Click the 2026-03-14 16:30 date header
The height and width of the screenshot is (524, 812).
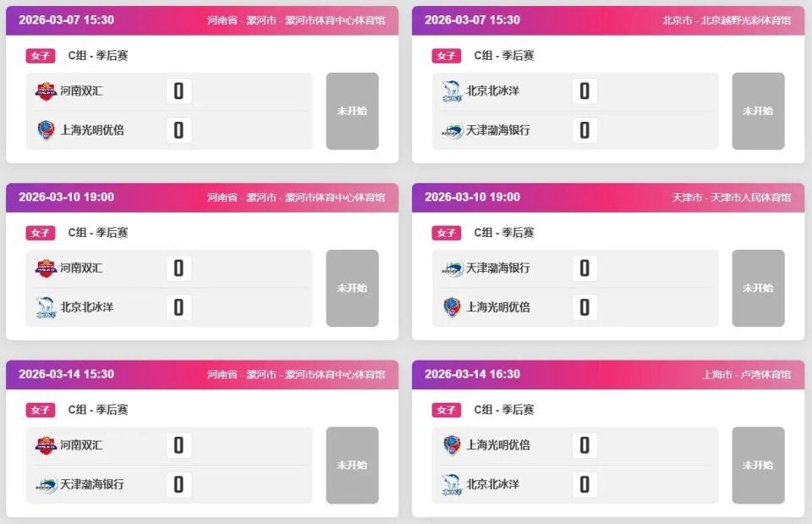click(x=472, y=374)
